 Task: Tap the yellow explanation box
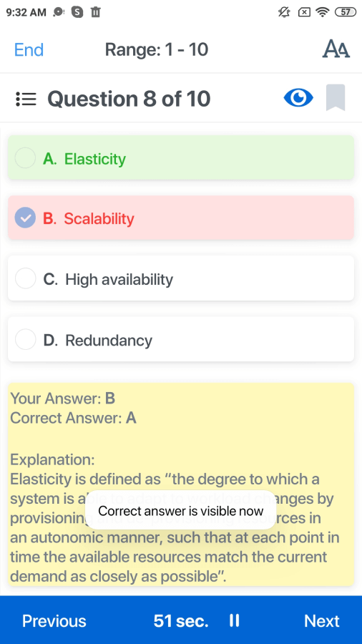[181, 484]
